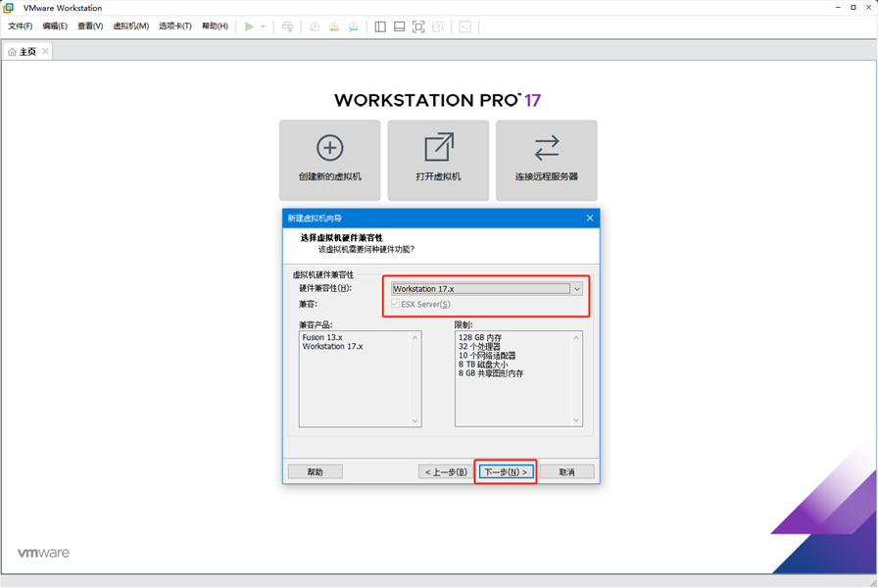The image size is (878, 588).
Task: Click the 8 TB 磁盘大小 limit entry
Action: [x=483, y=364]
